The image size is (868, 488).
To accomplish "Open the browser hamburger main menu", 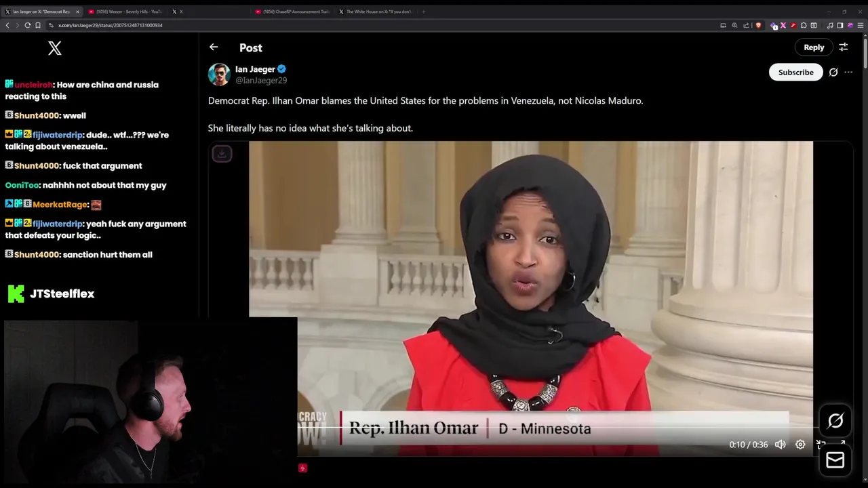I will coord(861,25).
